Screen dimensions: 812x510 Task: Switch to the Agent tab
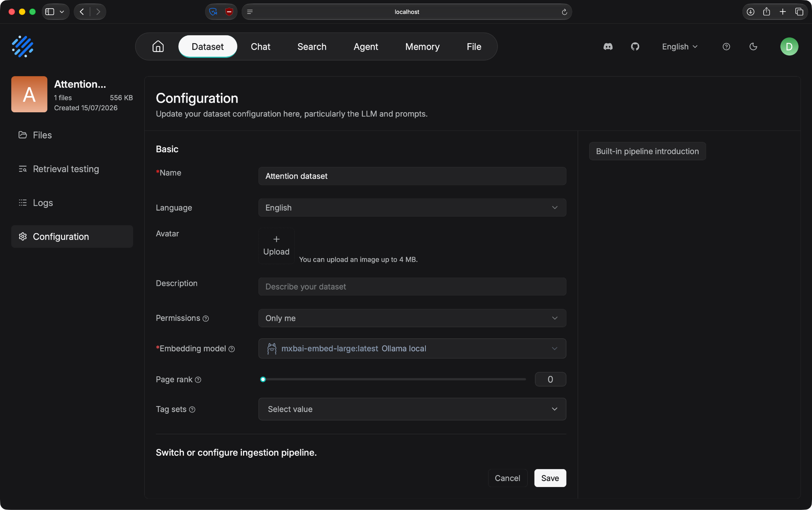[x=366, y=46]
